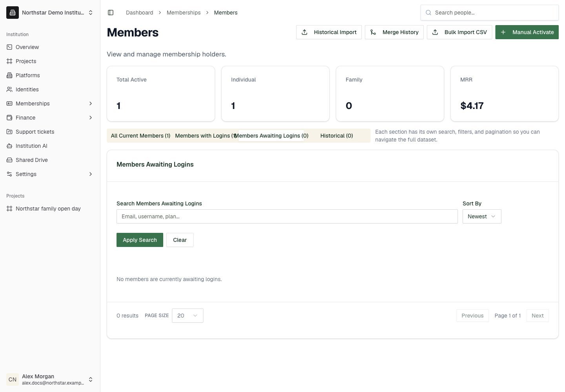Click the search magnifier icon
565x392 pixels.
click(428, 13)
